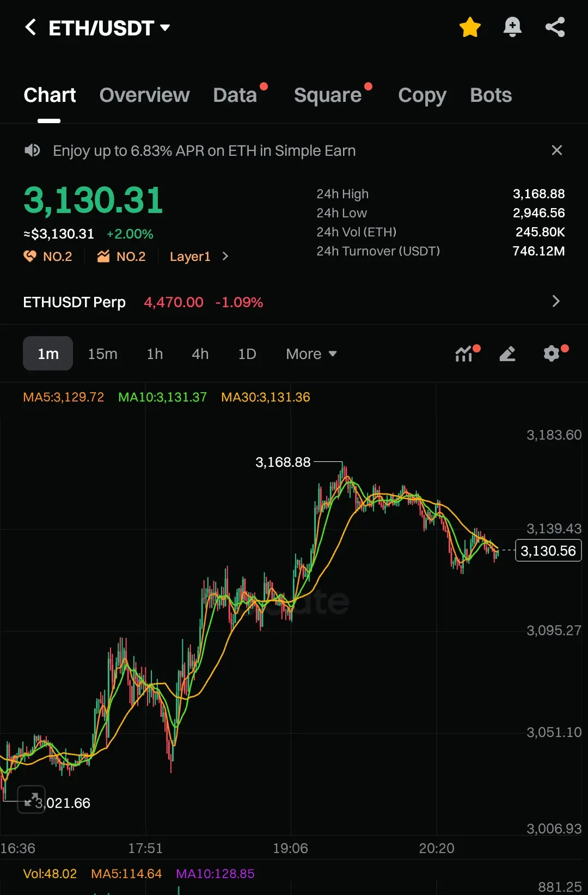Open the first NO.2 ranking badge
The width and height of the screenshot is (588, 895).
coord(48,257)
